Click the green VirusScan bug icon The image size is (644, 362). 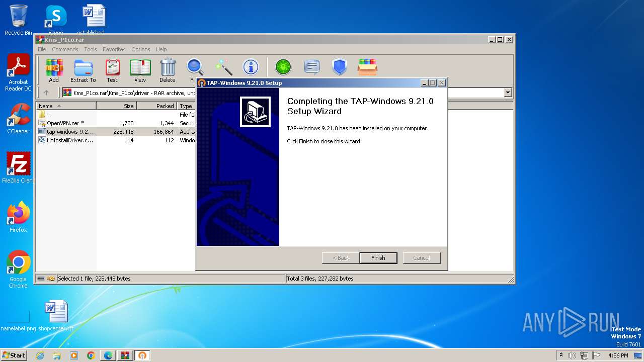283,67
